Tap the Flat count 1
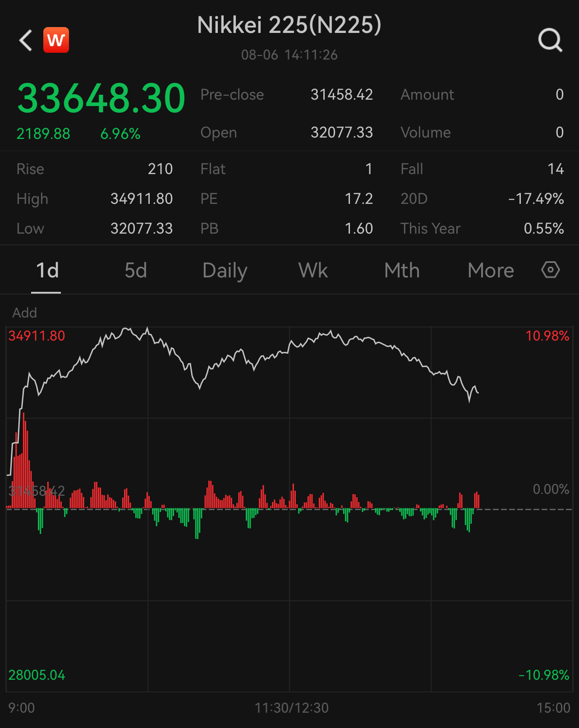 pos(369,169)
